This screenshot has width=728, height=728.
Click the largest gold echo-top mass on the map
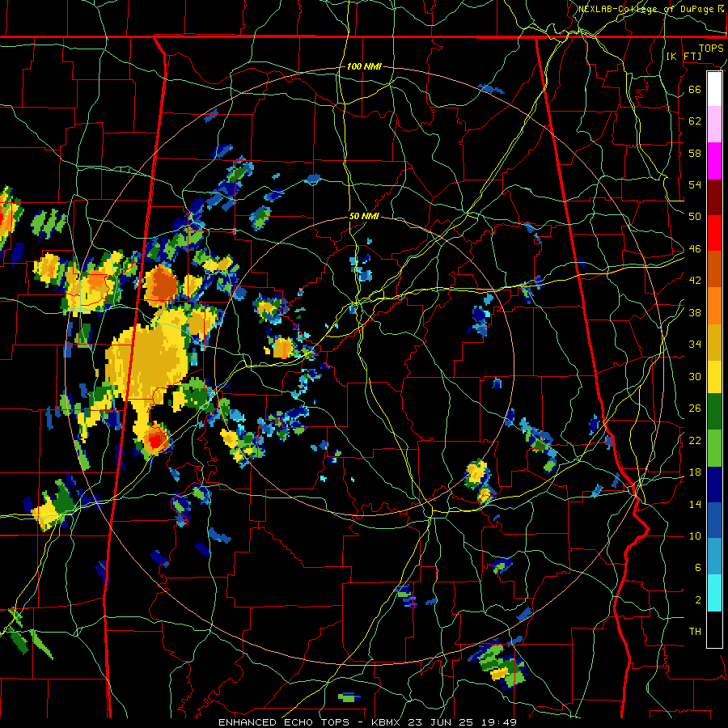pos(147,362)
